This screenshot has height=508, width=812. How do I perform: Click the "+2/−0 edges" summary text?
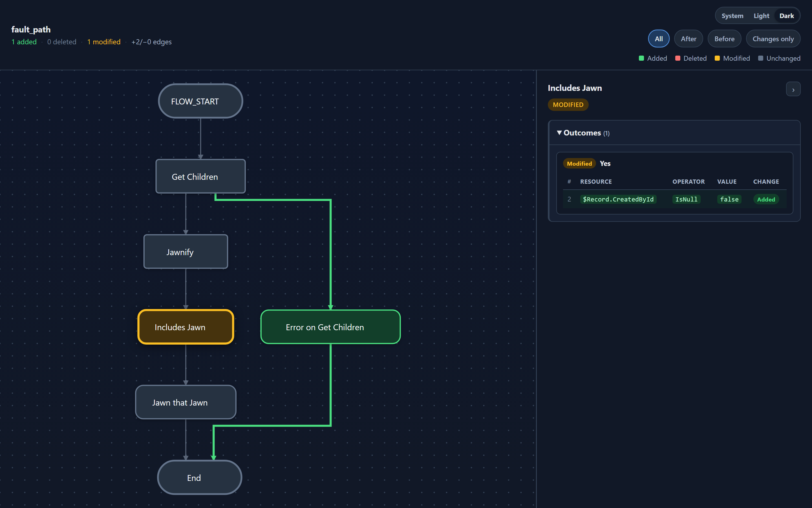[x=151, y=42]
